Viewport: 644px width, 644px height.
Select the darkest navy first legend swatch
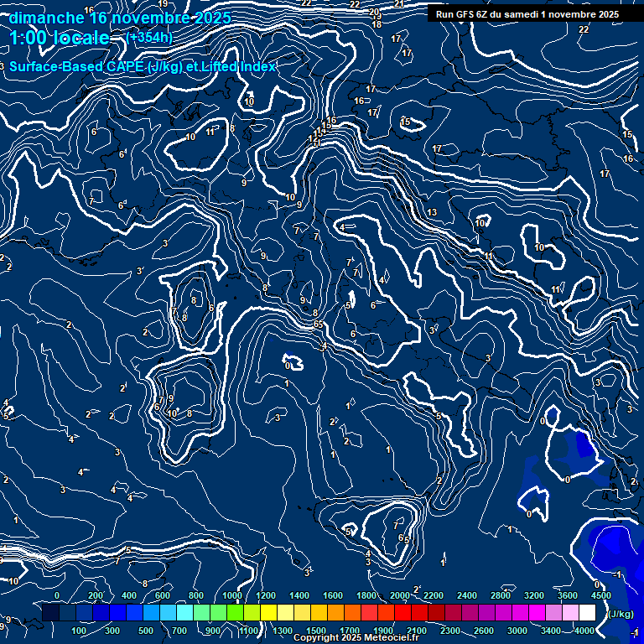point(50,612)
